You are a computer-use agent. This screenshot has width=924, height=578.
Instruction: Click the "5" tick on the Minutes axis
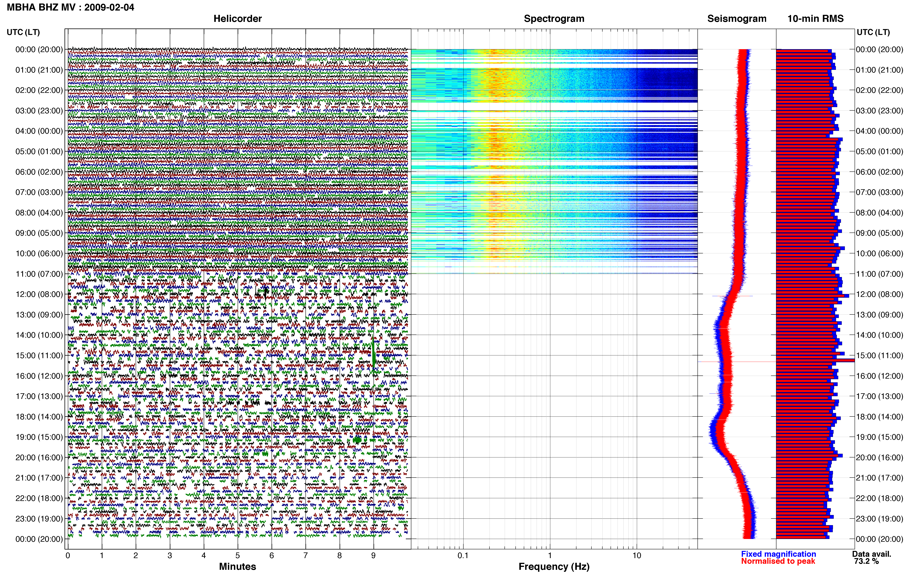point(238,556)
